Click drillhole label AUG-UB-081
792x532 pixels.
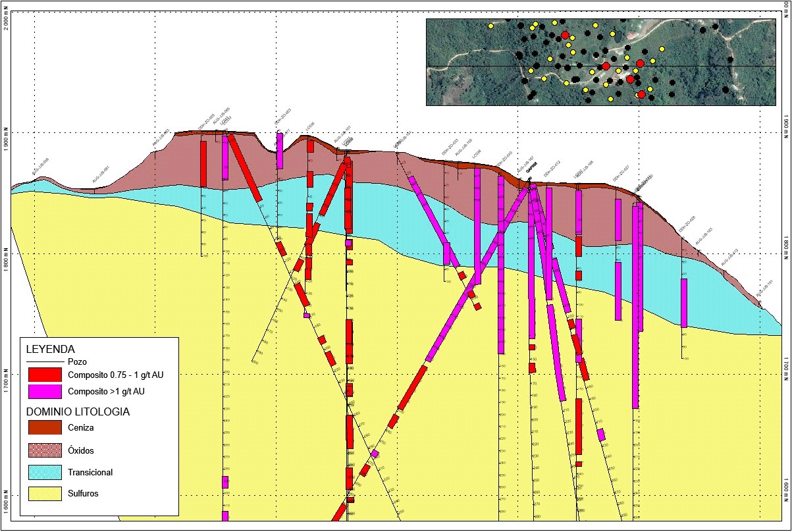tap(101, 174)
